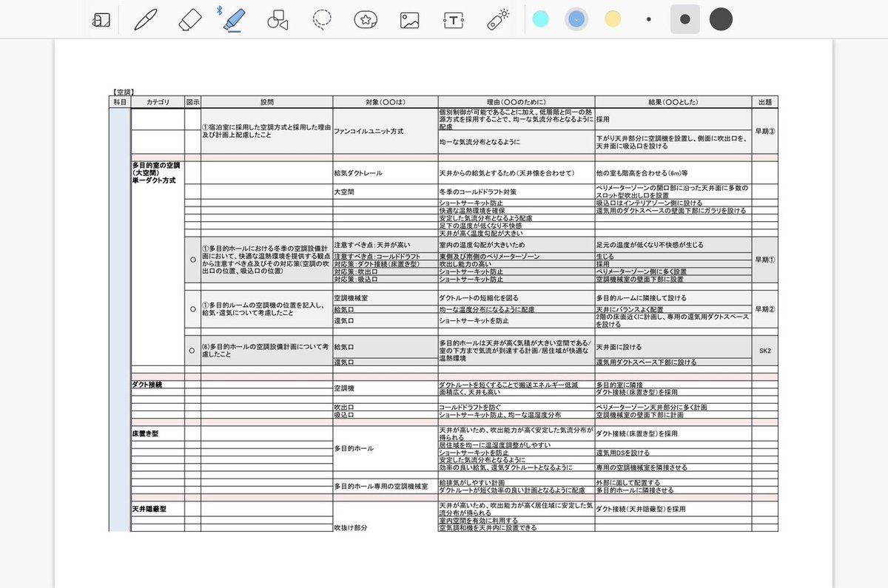Click the 図示 column header
This screenshot has width=888, height=588.
tap(192, 102)
